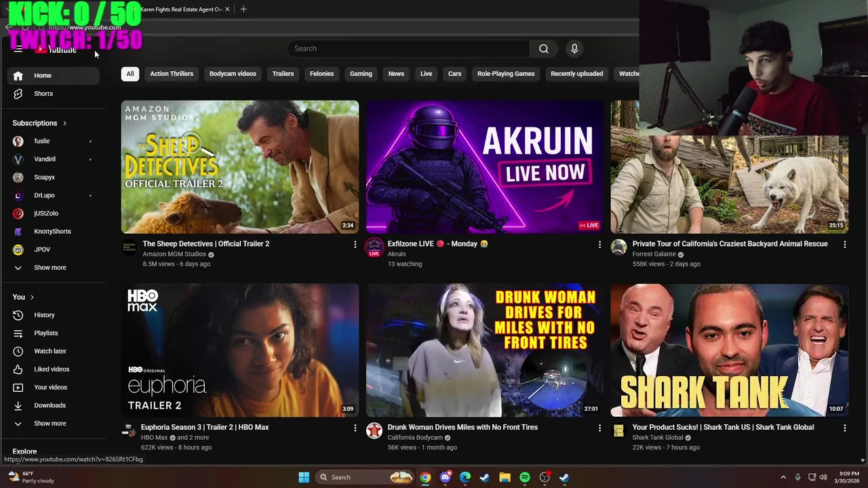Focus the YouTube search field
This screenshot has width=868, height=488.
point(409,49)
